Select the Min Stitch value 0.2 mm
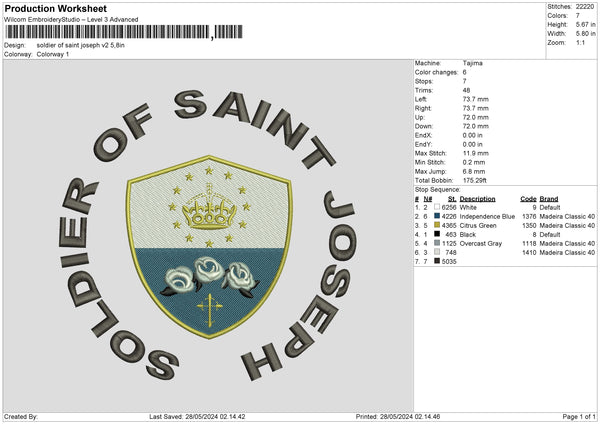 [474, 162]
